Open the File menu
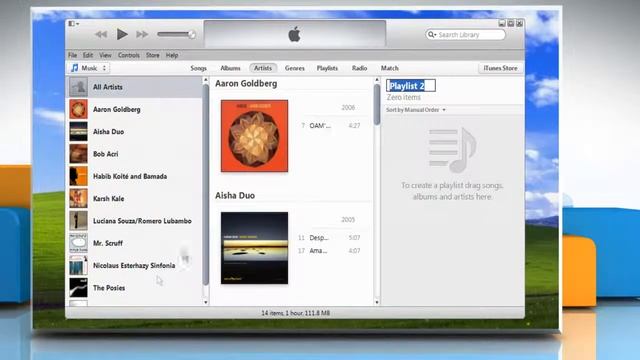640x360 pixels. tap(73, 55)
